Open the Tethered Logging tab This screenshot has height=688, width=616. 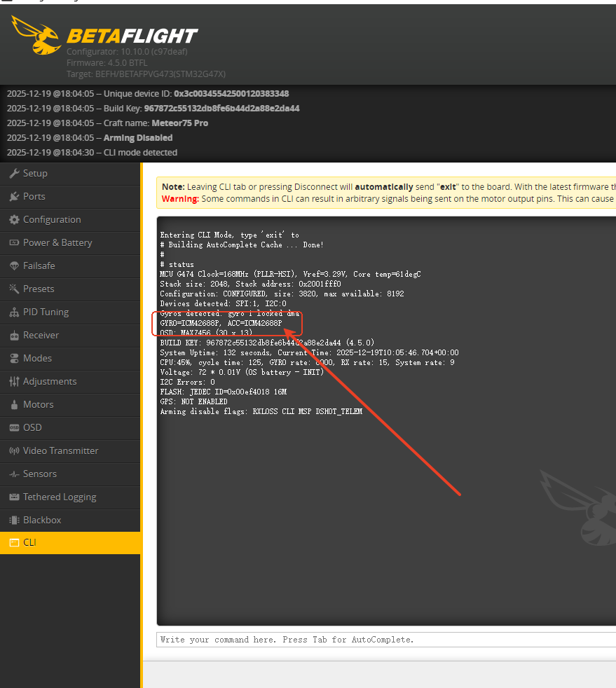point(70,497)
